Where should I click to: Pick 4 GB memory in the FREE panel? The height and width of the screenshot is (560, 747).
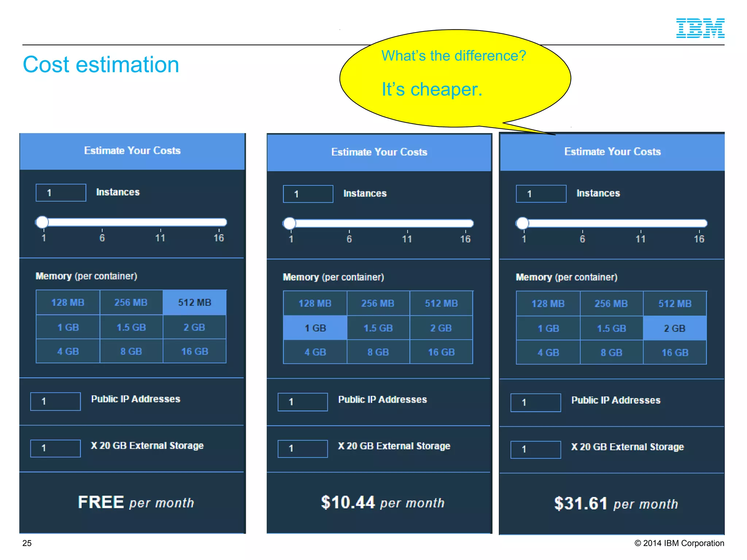point(68,351)
